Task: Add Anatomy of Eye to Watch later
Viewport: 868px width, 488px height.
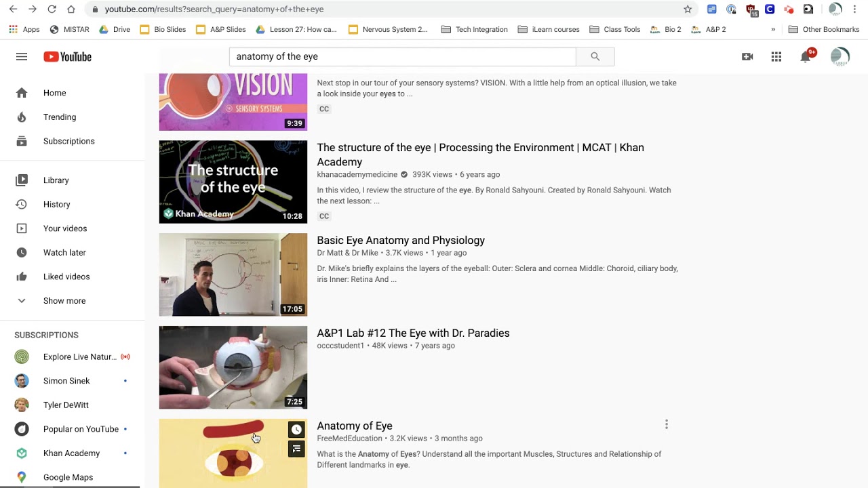Action: click(296, 430)
